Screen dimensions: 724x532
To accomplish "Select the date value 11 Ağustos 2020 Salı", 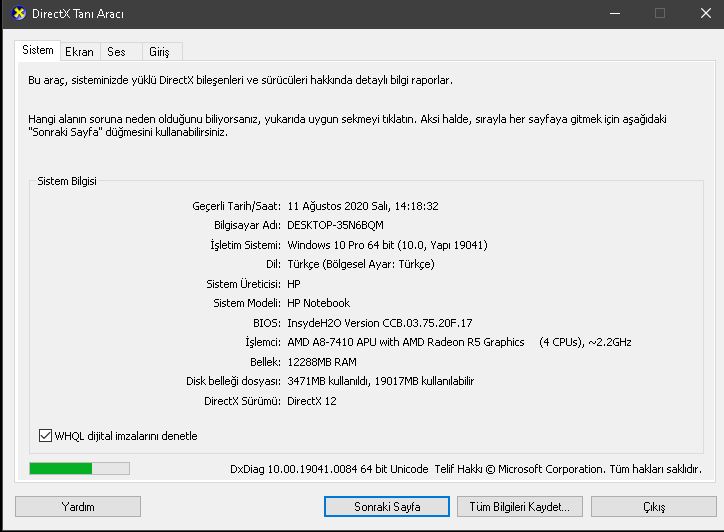I will pyautogui.click(x=363, y=206).
